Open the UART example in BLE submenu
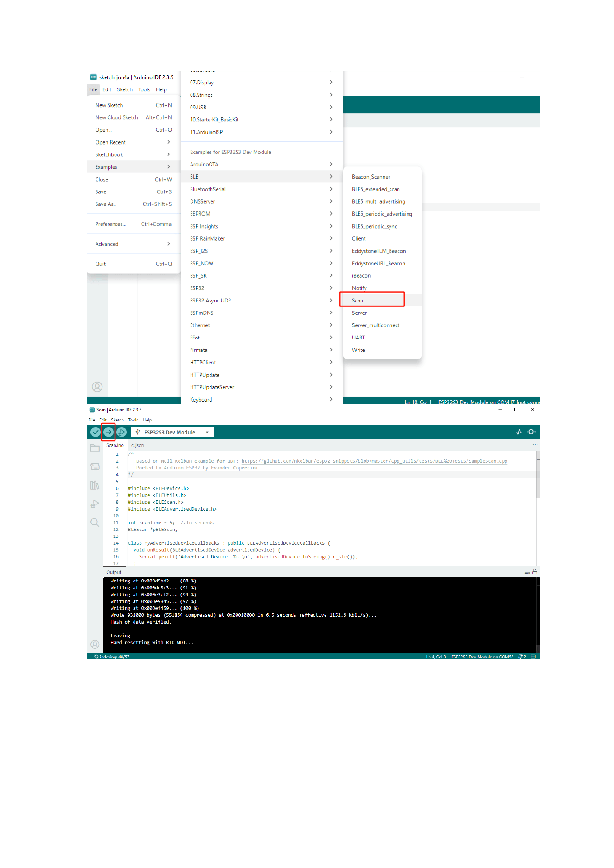Viewport: 614px width, 868px height. click(x=382, y=338)
